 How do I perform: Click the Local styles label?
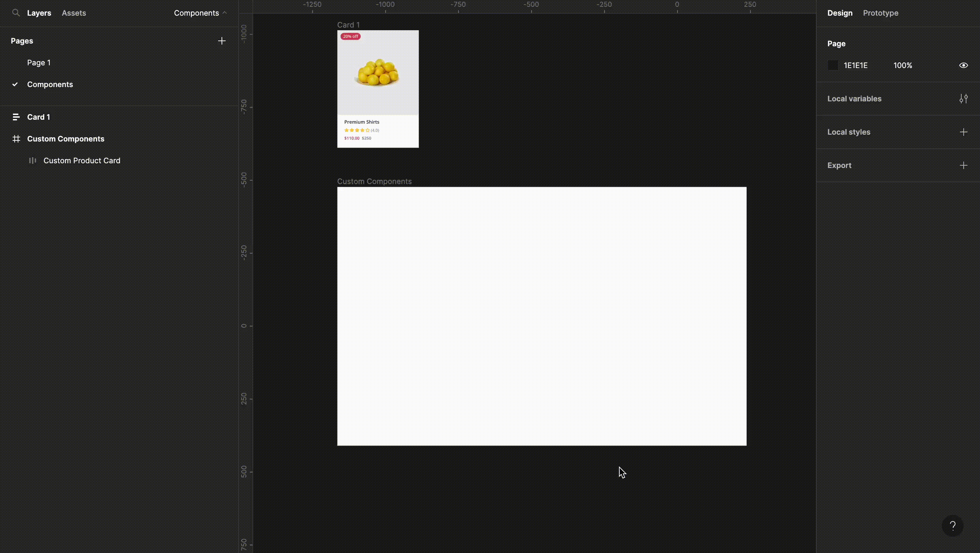[x=848, y=132]
